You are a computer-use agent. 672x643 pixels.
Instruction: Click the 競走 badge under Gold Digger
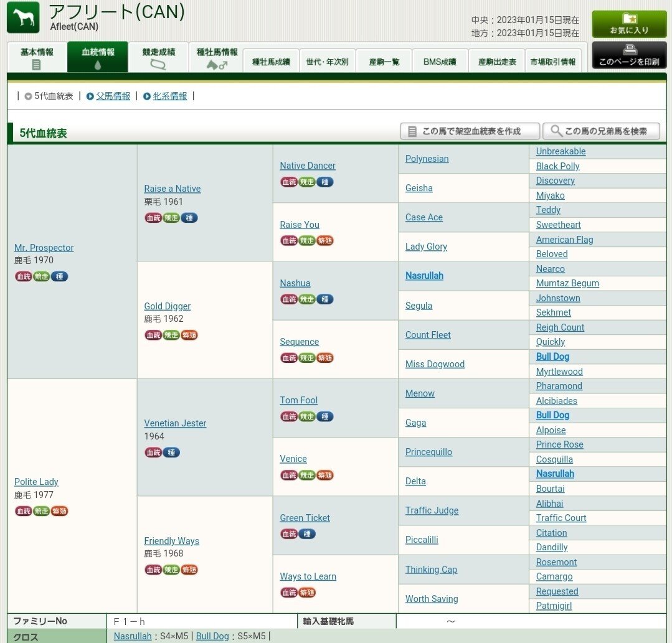[x=171, y=335]
